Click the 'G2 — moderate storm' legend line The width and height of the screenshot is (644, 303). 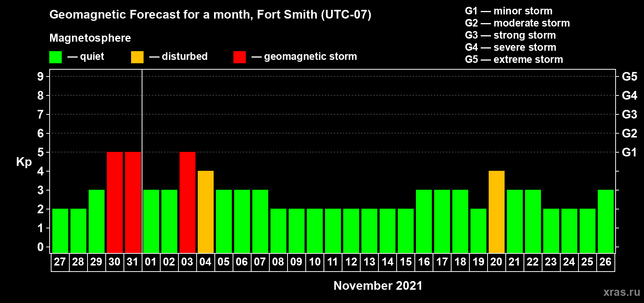coord(517,23)
